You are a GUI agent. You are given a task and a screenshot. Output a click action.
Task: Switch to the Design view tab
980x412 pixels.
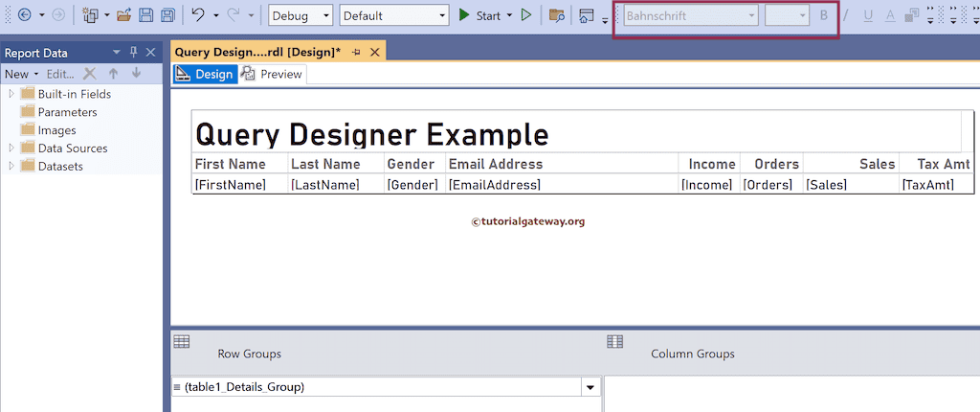click(x=205, y=74)
